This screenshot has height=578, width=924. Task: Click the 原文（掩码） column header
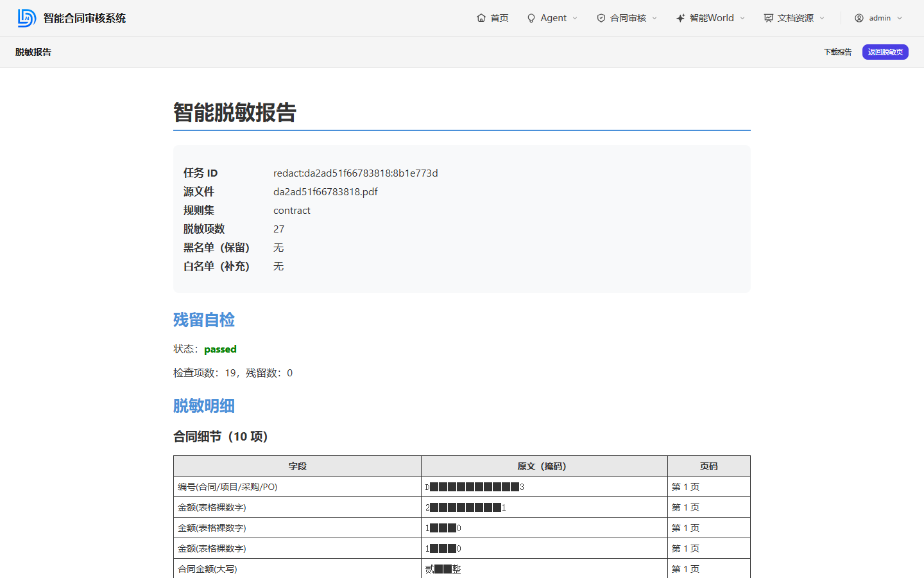point(544,466)
